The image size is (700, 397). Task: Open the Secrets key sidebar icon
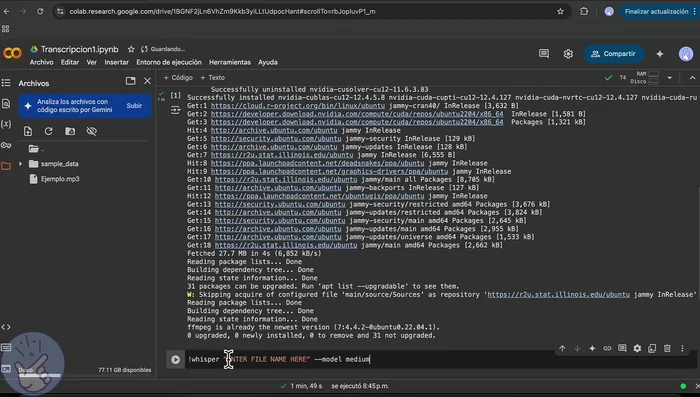tap(6, 145)
